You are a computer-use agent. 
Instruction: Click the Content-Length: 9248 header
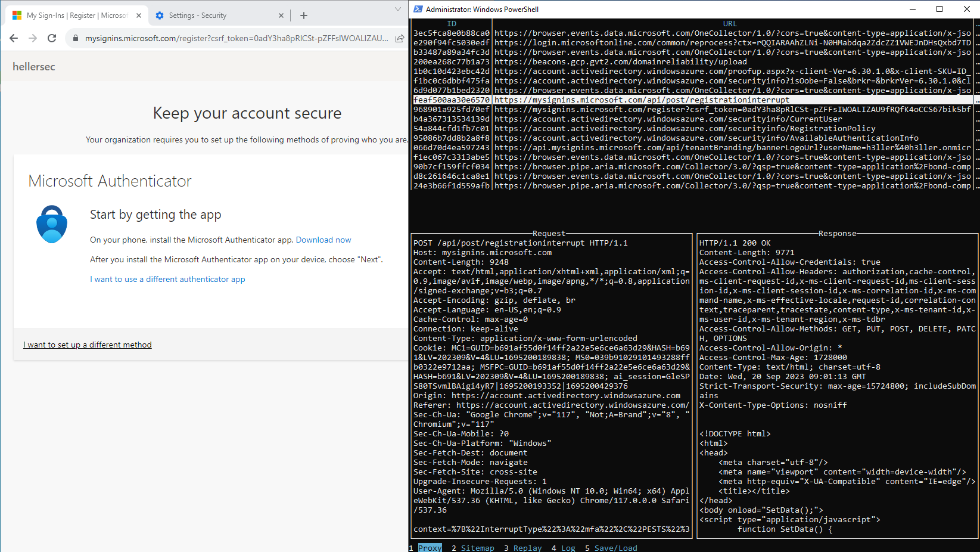[461, 262]
